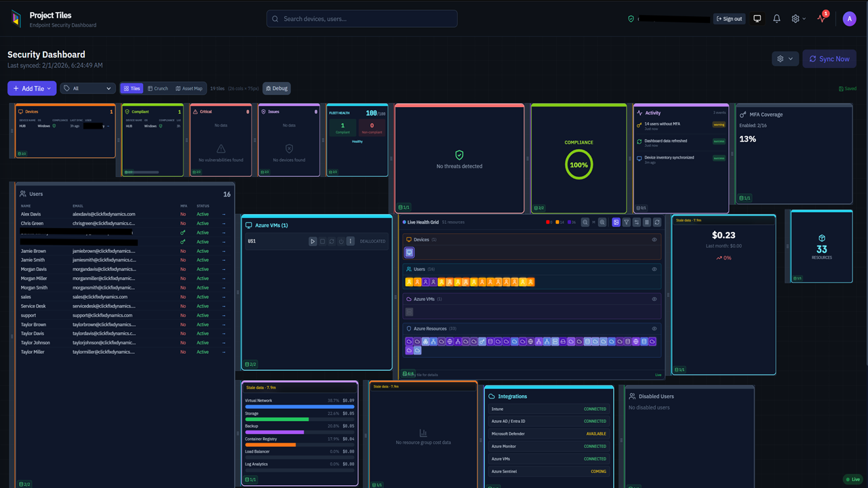Open the filter icon in Live Health Grid
868x488 pixels.
click(627, 222)
